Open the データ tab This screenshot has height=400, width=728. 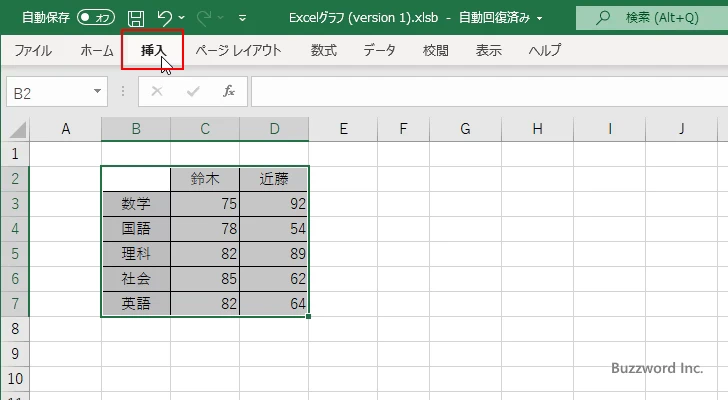(x=379, y=50)
